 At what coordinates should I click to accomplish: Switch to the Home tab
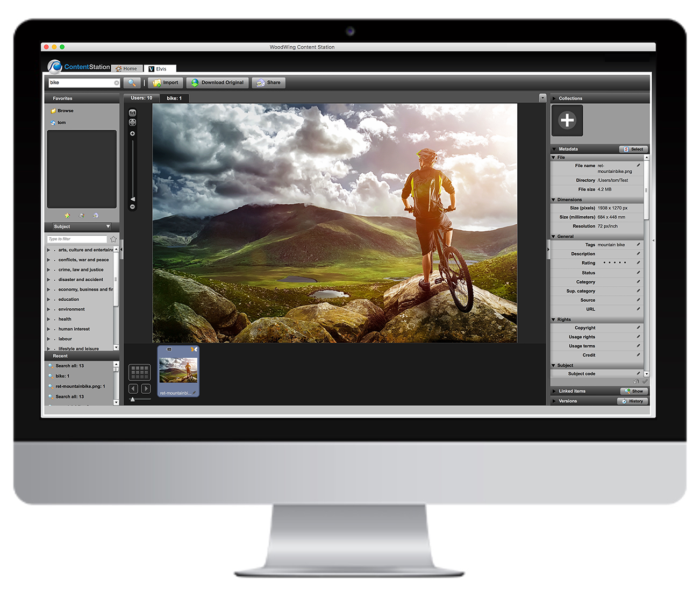[127, 69]
